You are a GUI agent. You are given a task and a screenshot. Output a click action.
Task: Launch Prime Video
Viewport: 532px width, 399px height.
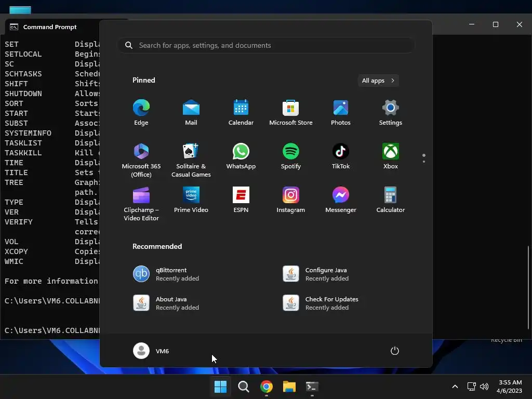coord(191,200)
